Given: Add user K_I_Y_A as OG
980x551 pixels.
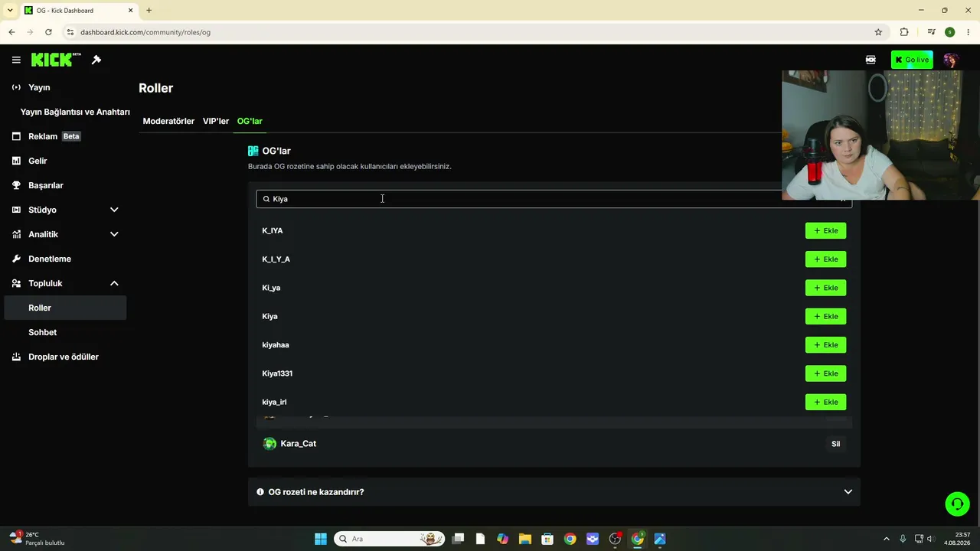Looking at the screenshot, I should 825,259.
